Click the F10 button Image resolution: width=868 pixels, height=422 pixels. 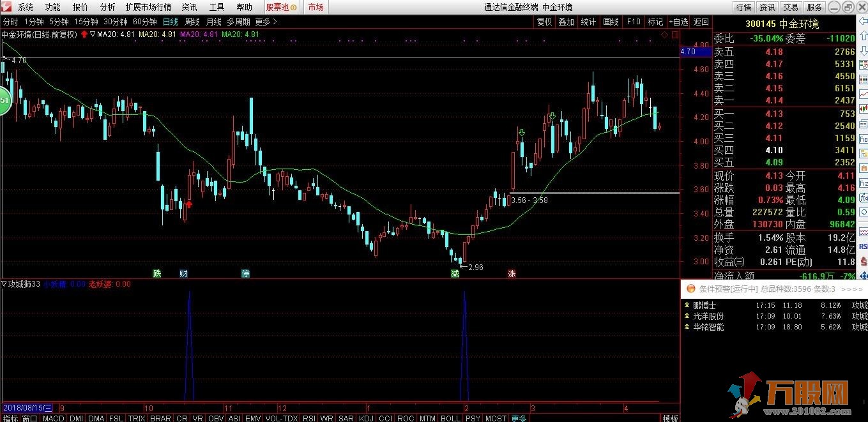click(633, 22)
